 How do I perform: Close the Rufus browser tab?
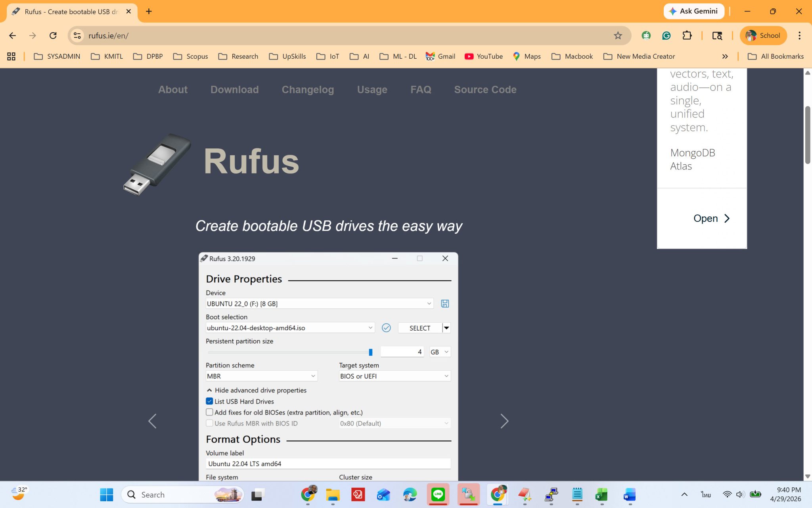tap(128, 12)
